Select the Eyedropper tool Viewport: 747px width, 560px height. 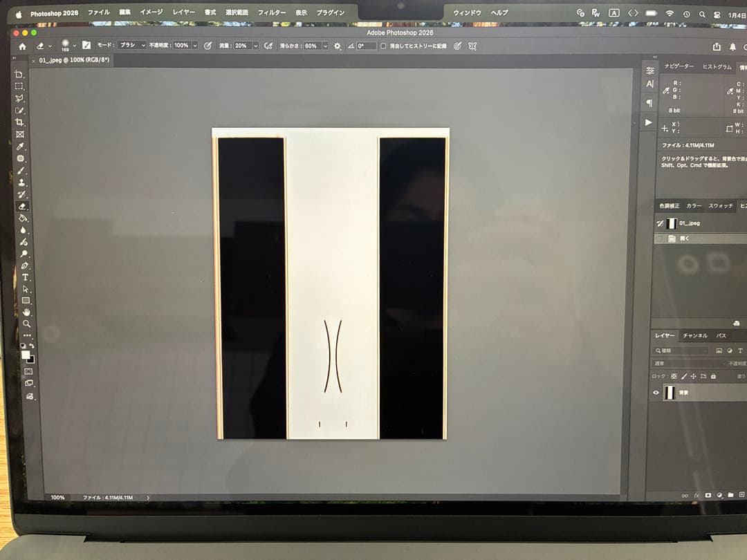pyautogui.click(x=21, y=147)
